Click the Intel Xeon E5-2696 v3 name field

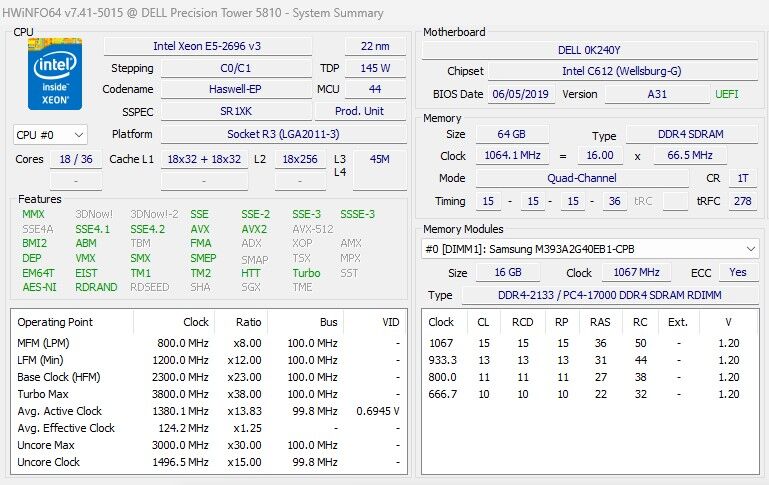pos(207,46)
